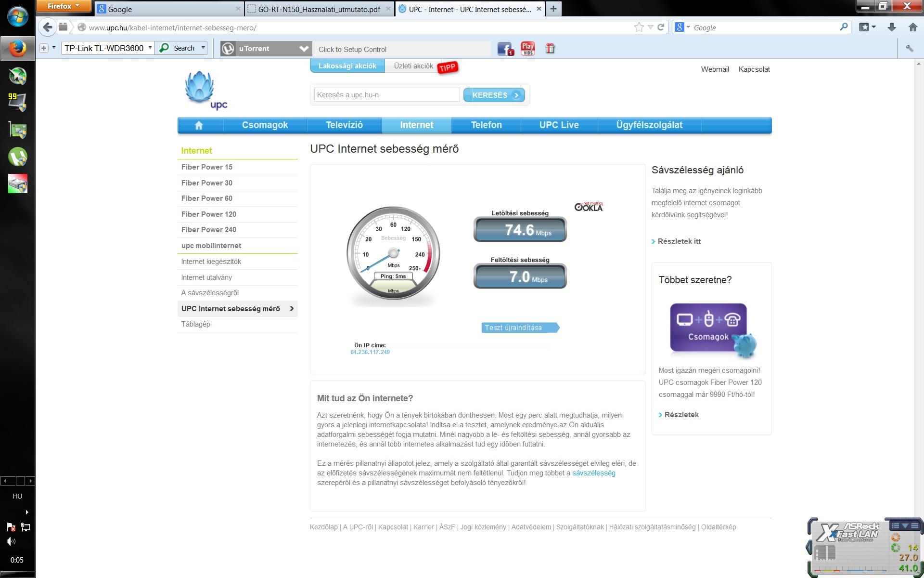Click the UPC home icon in the navigation bar
924x578 pixels.
[x=199, y=125]
